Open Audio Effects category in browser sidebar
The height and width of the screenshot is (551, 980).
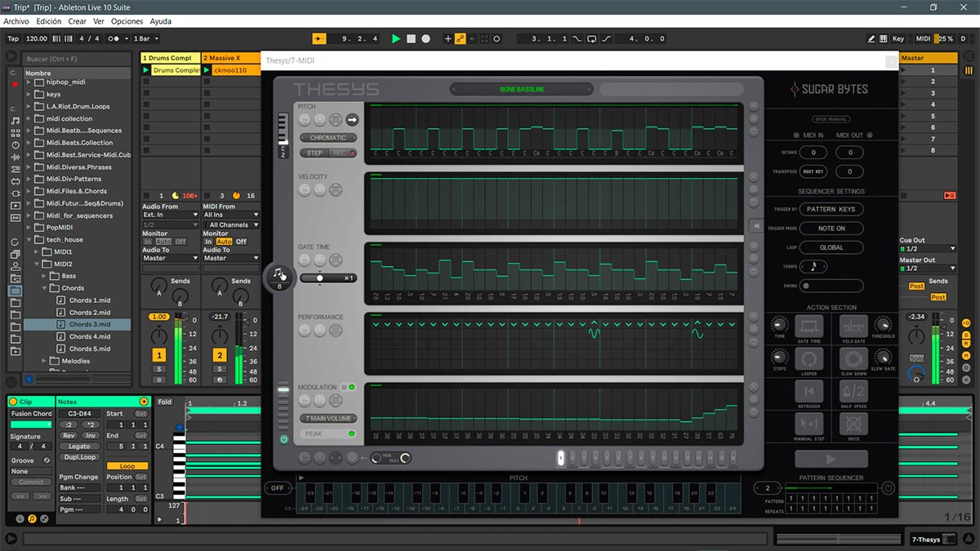coord(15,157)
